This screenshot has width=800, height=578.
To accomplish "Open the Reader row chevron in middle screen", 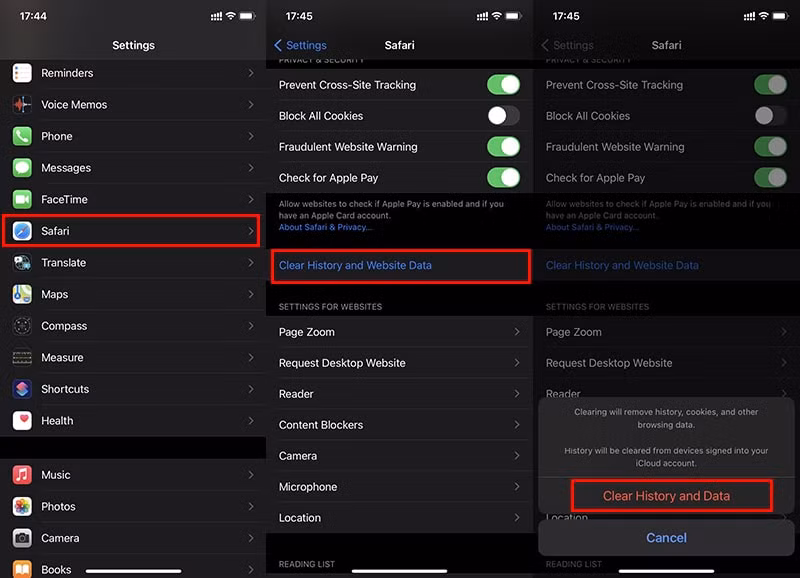I will point(517,394).
